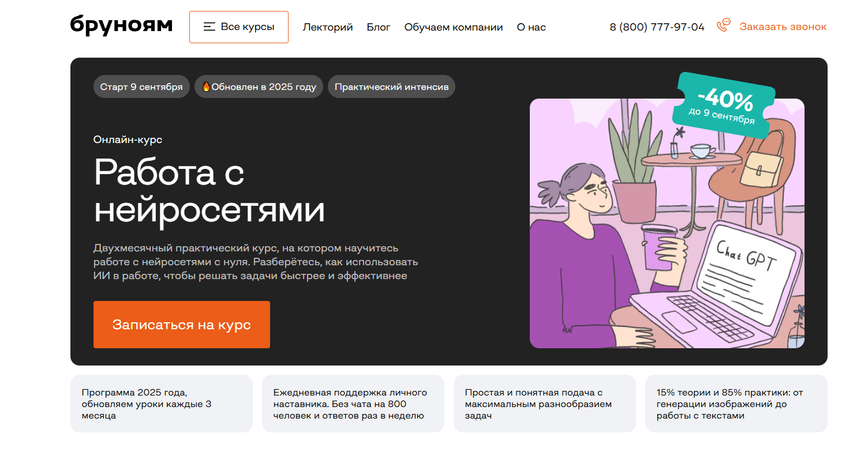Open the Блог menu item
The height and width of the screenshot is (467, 868).
pos(379,27)
